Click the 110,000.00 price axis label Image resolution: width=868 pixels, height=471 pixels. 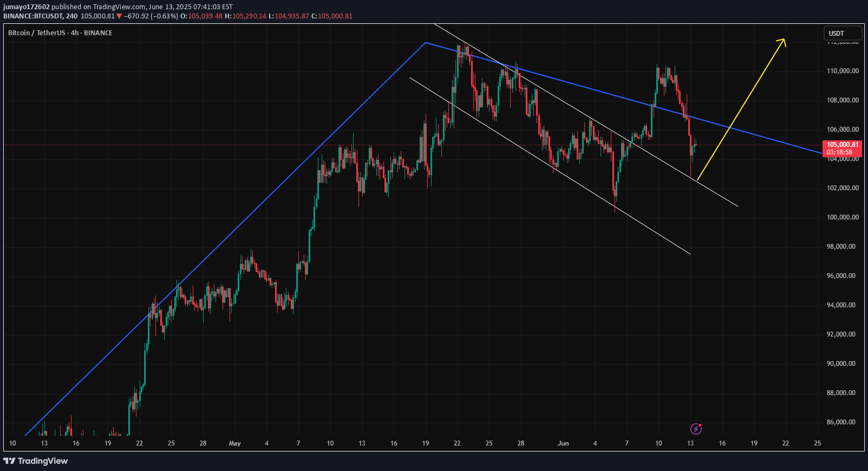pyautogui.click(x=842, y=71)
